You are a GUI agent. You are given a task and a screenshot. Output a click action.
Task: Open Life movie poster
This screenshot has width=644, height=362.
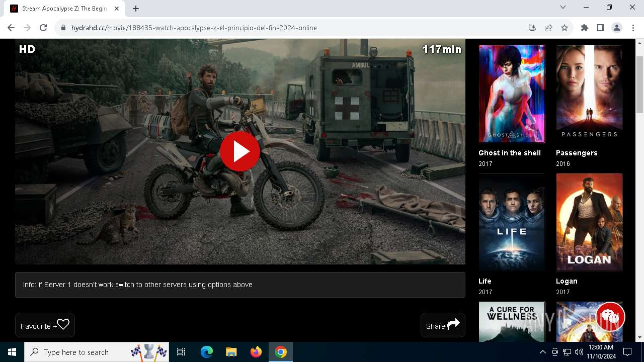pyautogui.click(x=512, y=222)
